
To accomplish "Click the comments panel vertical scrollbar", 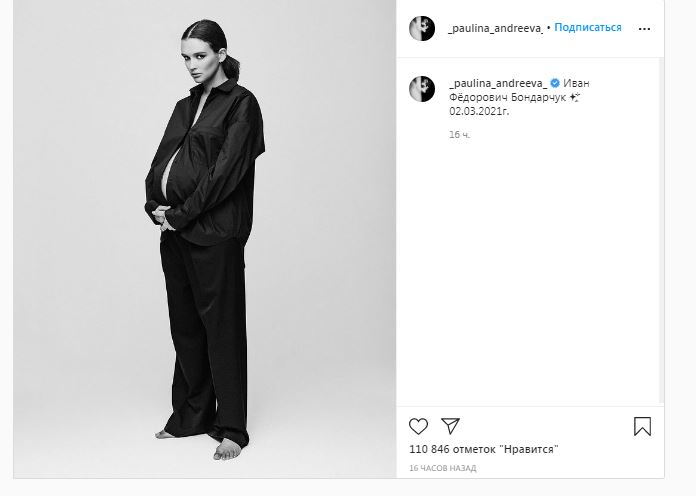I will point(661,231).
